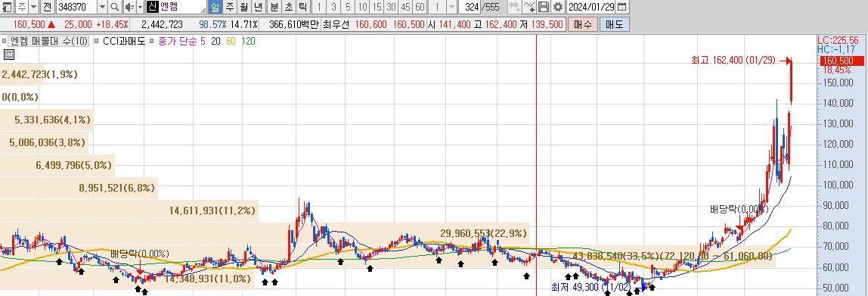Switch to 주 weekly chart tab

tap(229, 7)
